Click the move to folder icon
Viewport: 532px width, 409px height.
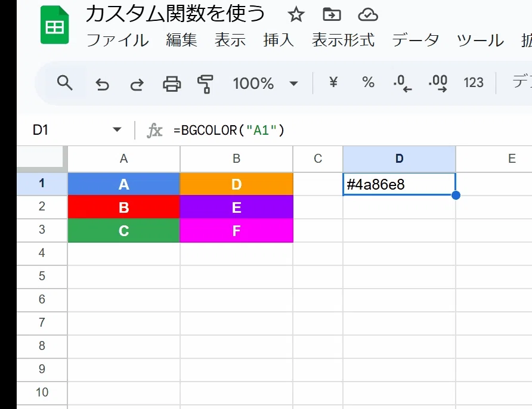pyautogui.click(x=332, y=14)
